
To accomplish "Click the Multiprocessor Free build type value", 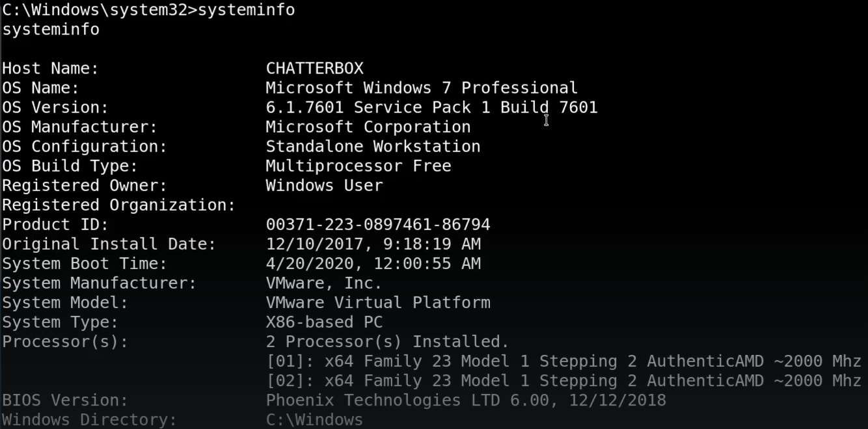I will pos(358,166).
